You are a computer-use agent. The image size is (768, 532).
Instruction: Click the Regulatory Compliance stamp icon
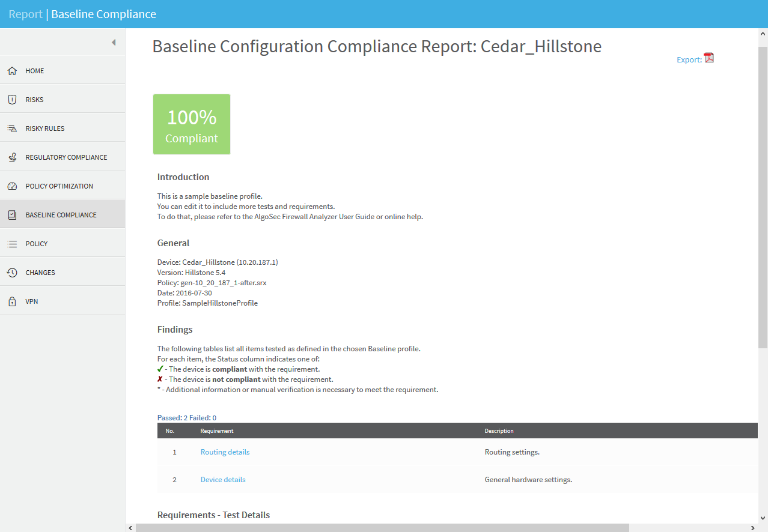tap(12, 157)
